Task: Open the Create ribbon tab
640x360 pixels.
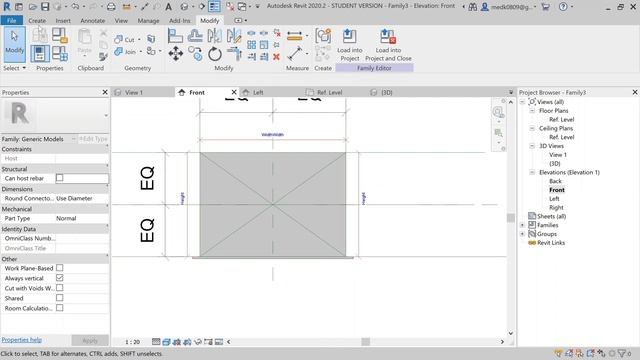Action: pos(37,20)
